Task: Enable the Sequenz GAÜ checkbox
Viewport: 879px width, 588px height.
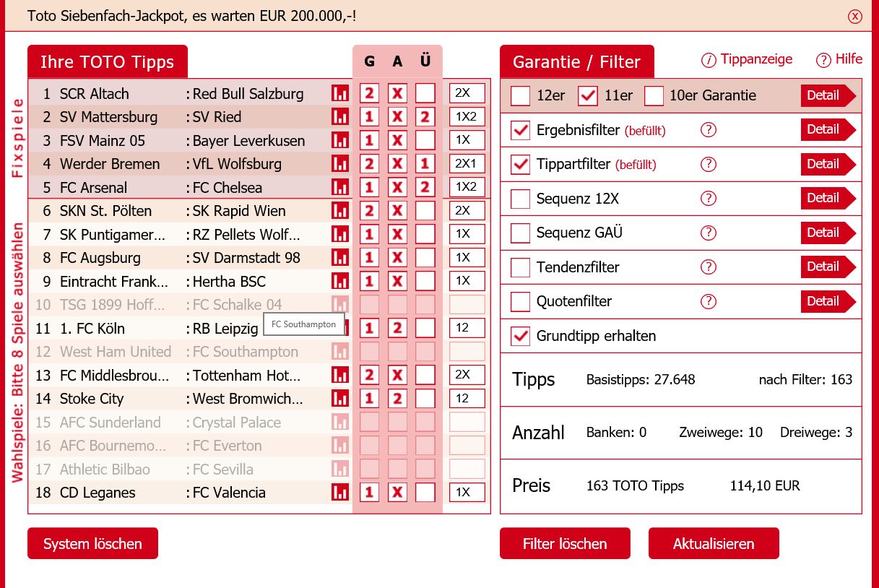Action: click(520, 233)
